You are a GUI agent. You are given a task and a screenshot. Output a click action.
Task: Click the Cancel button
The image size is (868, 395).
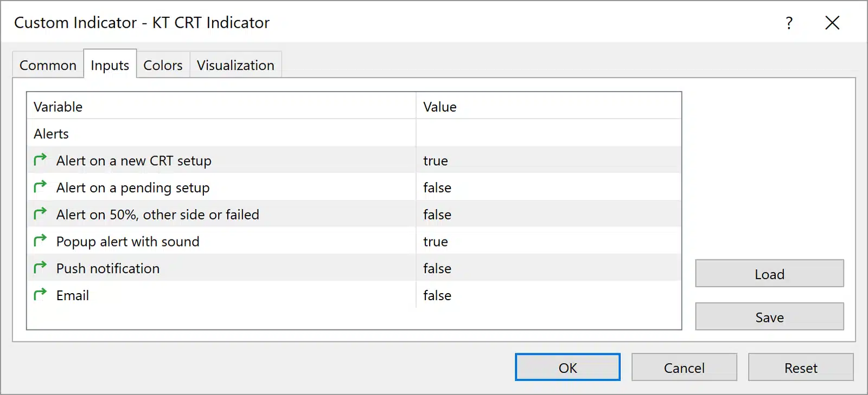click(x=684, y=367)
